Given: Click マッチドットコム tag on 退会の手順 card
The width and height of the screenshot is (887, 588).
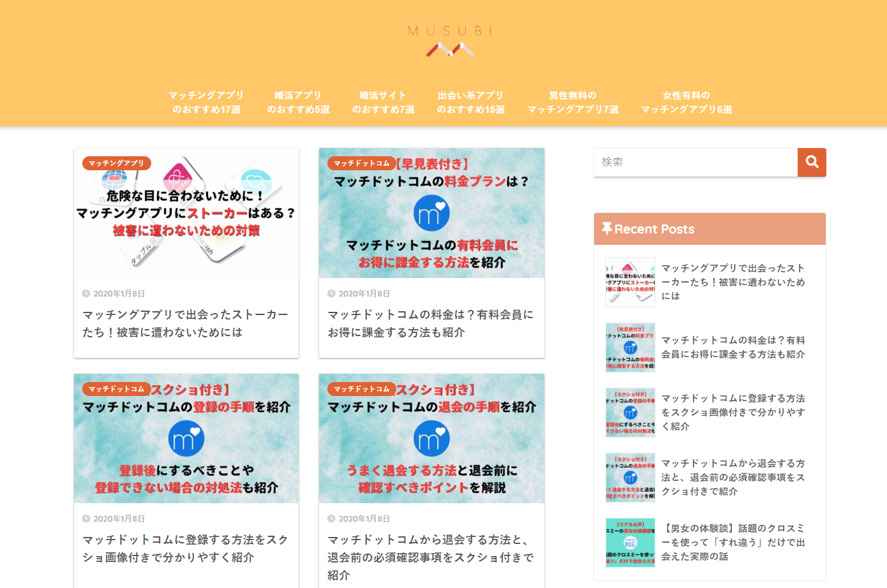Looking at the screenshot, I should point(362,389).
